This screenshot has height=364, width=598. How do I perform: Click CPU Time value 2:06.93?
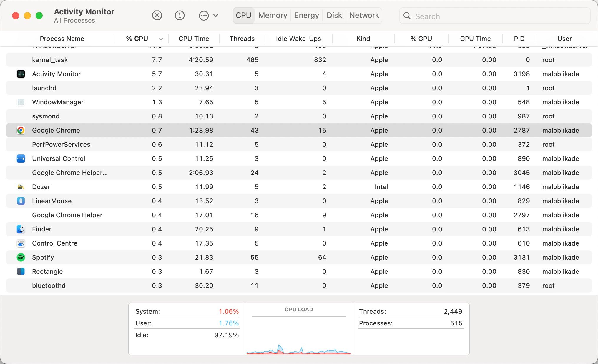pos(201,173)
